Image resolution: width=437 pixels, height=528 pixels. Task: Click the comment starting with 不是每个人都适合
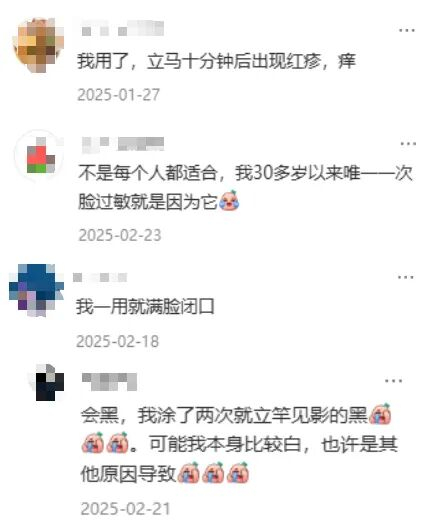245,188
